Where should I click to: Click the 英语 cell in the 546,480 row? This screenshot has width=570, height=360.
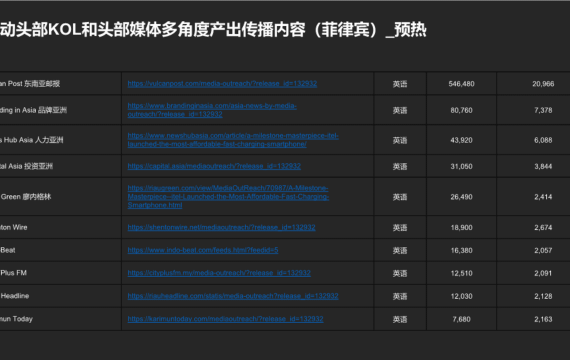(400, 84)
